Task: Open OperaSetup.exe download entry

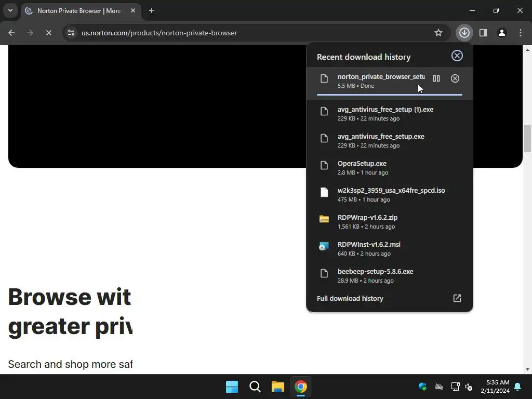Action: coord(390,168)
